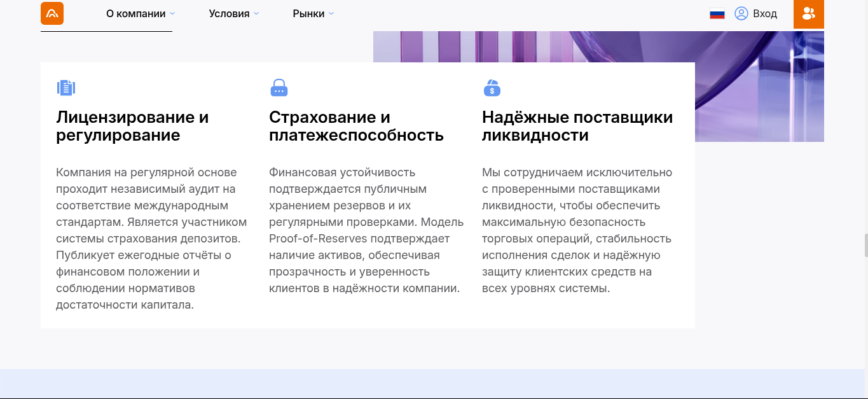Image resolution: width=868 pixels, height=399 pixels.
Task: Click the Страхование и платежеспособность heading
Action: (356, 126)
